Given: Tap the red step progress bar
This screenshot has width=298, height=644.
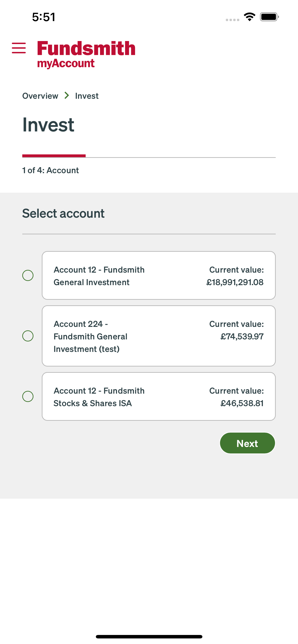Looking at the screenshot, I should click(x=54, y=156).
